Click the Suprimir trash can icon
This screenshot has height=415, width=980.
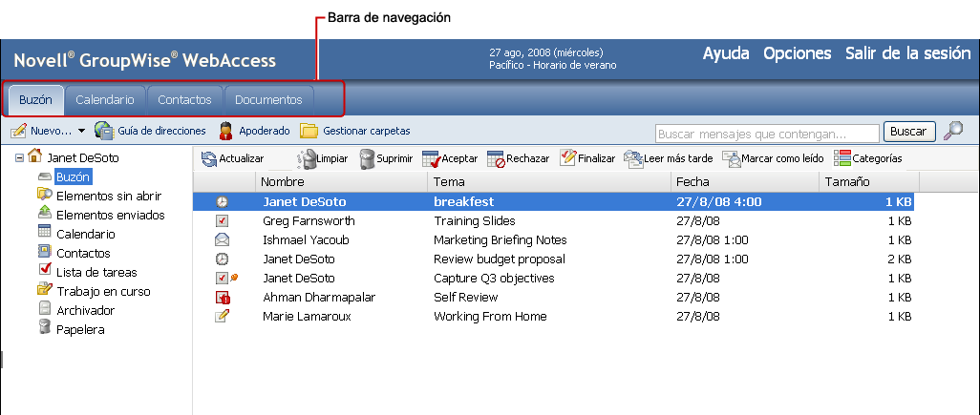(368, 159)
